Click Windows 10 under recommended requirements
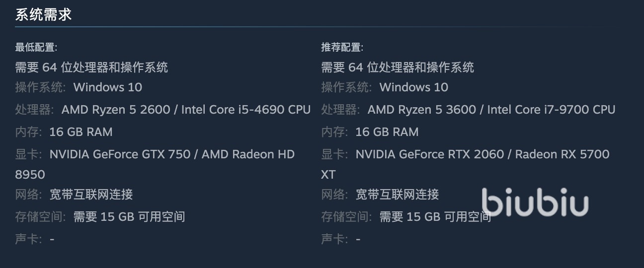 click(414, 87)
